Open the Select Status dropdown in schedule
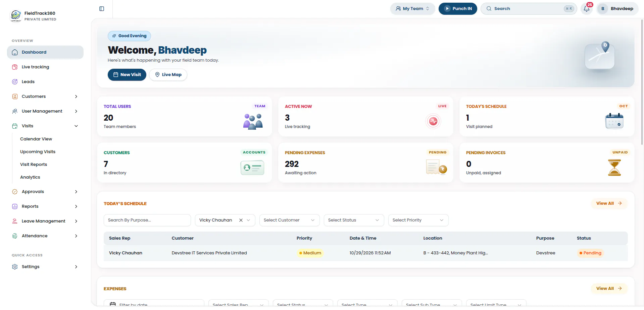This screenshot has height=310, width=644. (x=354, y=220)
